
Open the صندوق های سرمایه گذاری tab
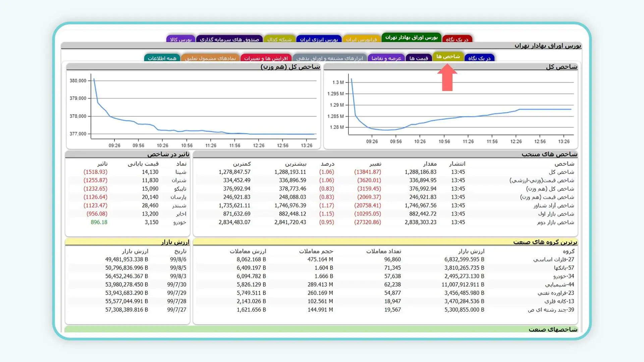tap(229, 39)
